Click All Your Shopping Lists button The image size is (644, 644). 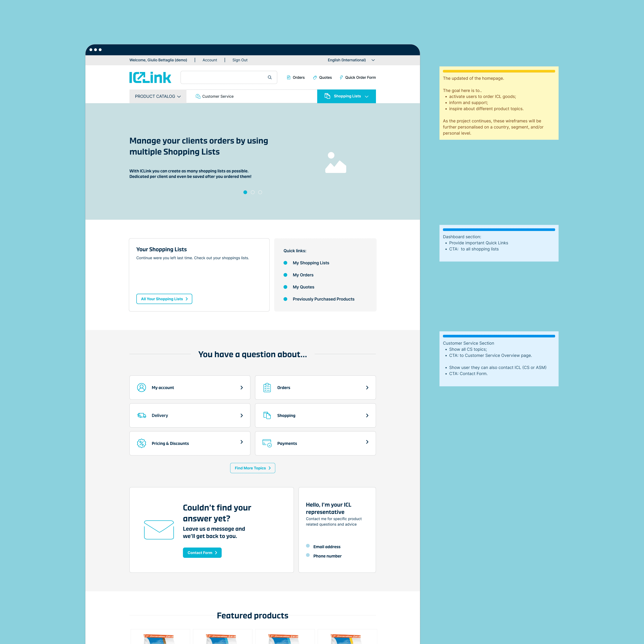point(164,298)
